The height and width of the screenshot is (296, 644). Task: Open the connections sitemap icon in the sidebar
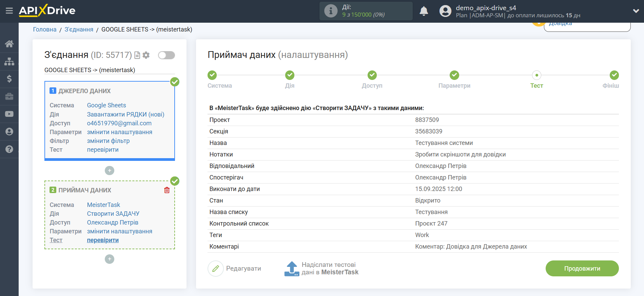click(9, 61)
